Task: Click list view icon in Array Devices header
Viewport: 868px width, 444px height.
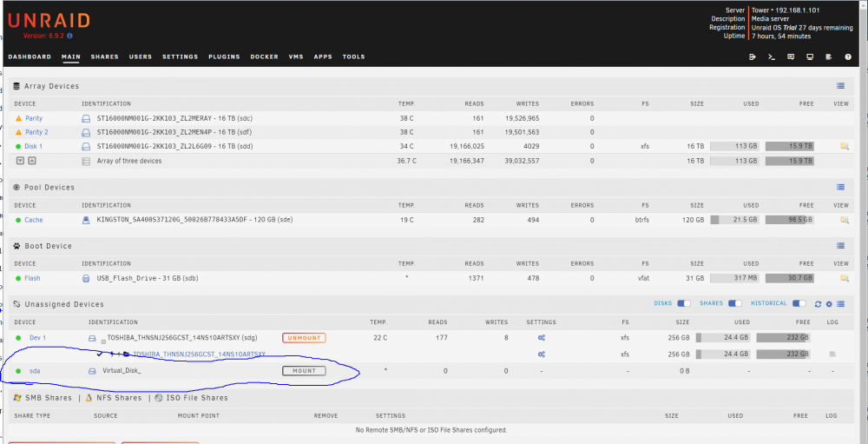Action: [840, 86]
